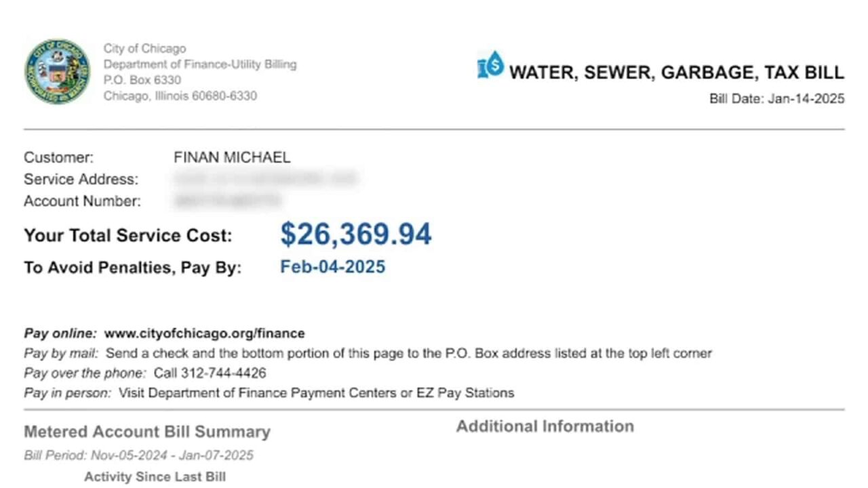Click the Your Total Service Cost label
Viewport: 868px width, 488px height.
click(128, 235)
